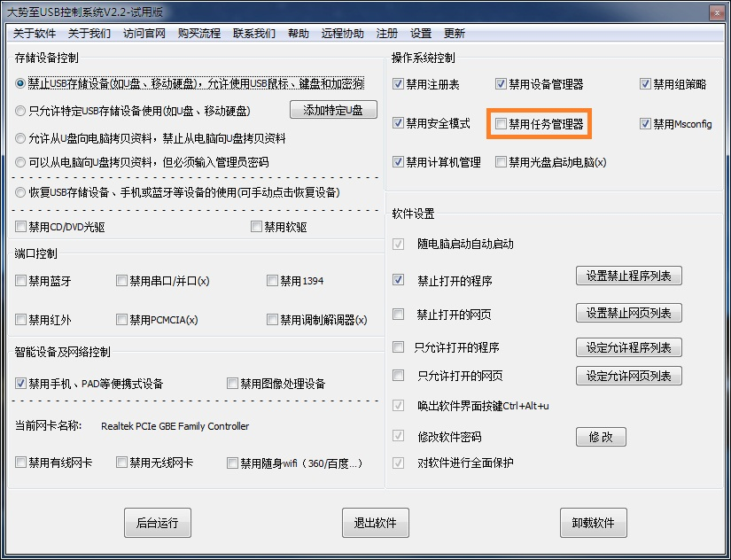
Task: Click 添加特定U盘 button
Action: click(x=333, y=110)
